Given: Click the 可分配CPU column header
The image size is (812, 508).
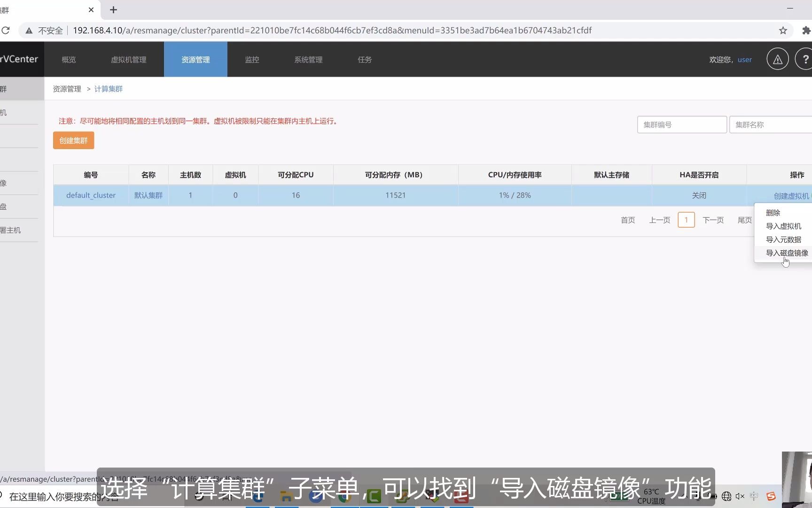Looking at the screenshot, I should (296, 175).
